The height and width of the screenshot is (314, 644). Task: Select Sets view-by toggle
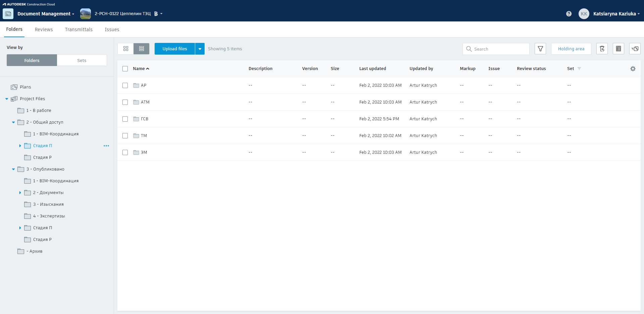pos(82,60)
